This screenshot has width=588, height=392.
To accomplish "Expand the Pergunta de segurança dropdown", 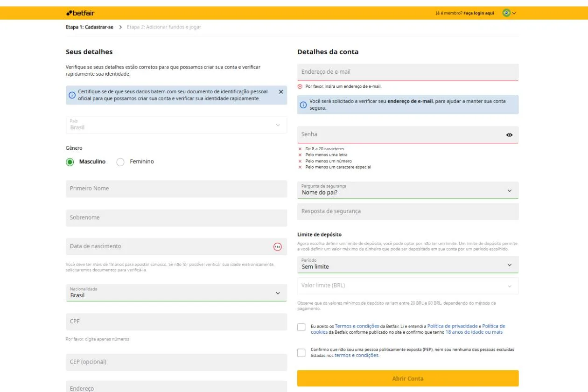I will (407, 190).
